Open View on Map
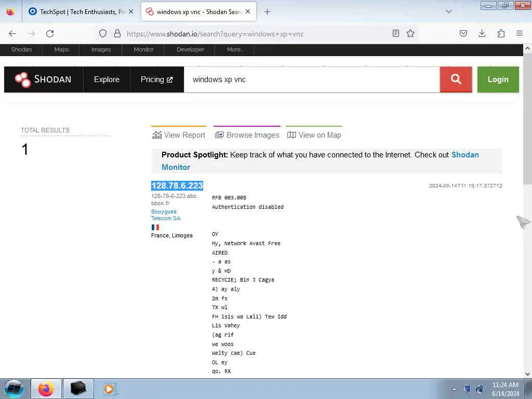 point(314,135)
